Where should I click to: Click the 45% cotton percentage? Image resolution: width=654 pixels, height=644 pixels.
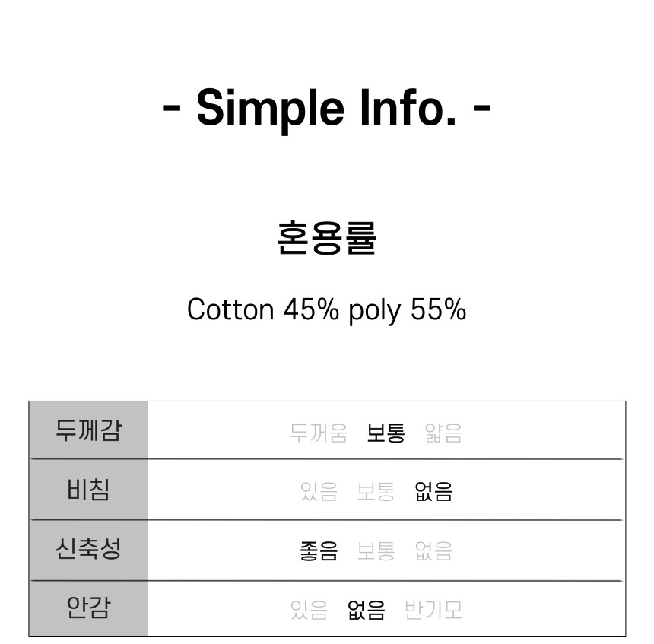click(311, 309)
